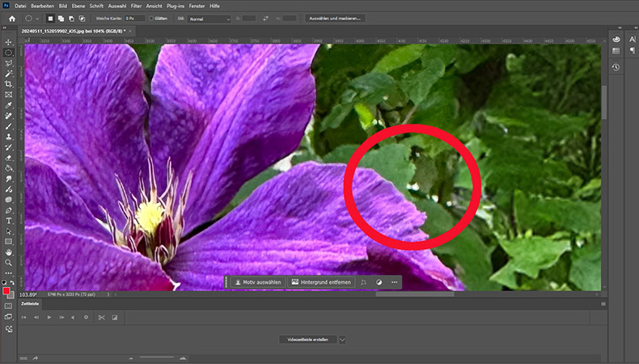Select the Zoom tool in toolbar
Screen dimensions: 639x364
[x=9, y=263]
